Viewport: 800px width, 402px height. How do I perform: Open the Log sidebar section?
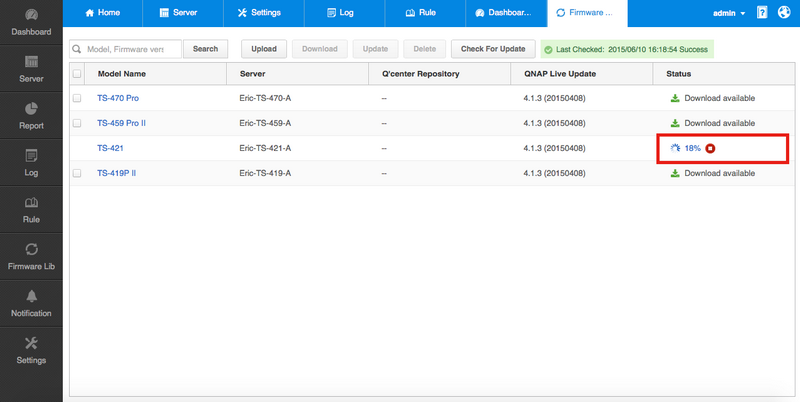point(31,162)
